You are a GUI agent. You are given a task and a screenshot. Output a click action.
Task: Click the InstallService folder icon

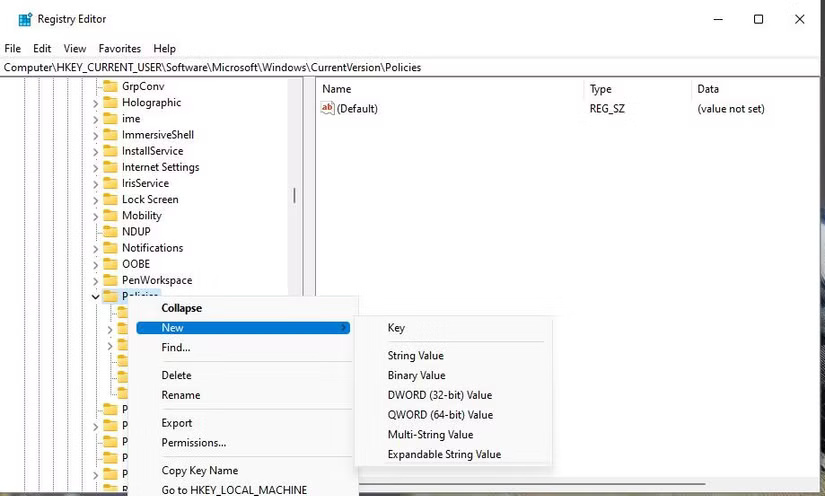pyautogui.click(x=110, y=151)
